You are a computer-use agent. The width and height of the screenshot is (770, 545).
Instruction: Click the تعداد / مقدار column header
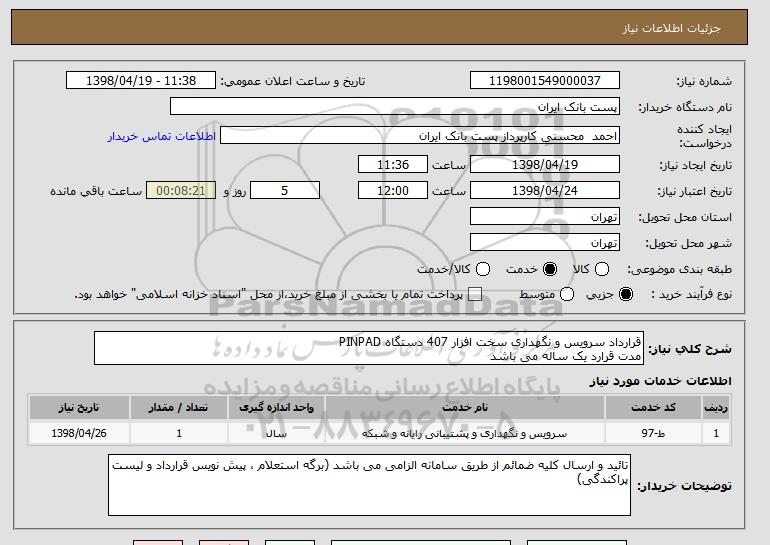tap(179, 408)
